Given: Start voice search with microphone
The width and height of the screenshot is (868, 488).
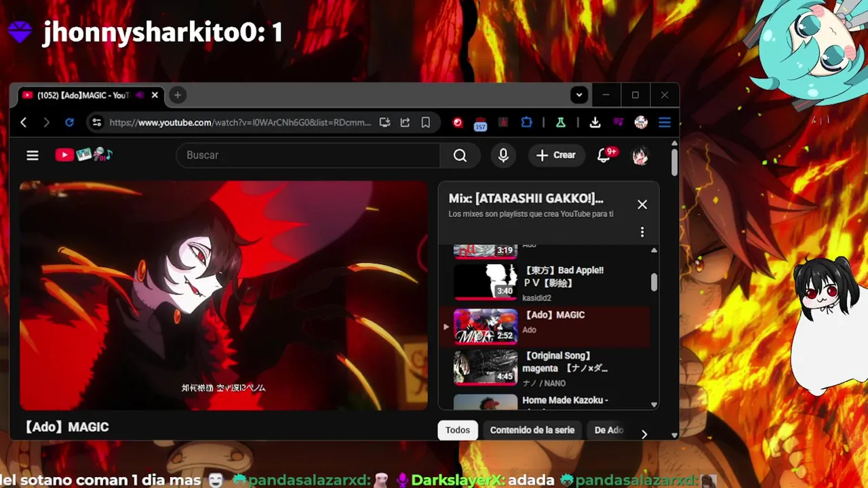Looking at the screenshot, I should pyautogui.click(x=503, y=155).
